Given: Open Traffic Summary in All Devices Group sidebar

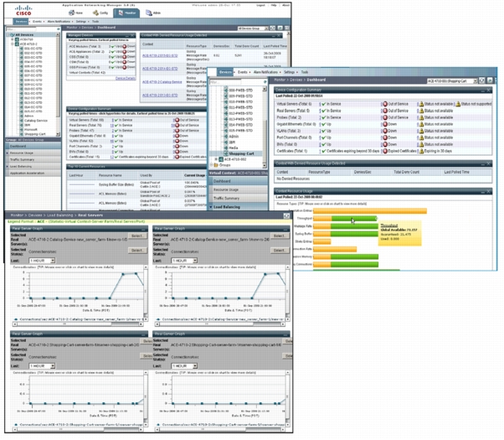Looking at the screenshot, I should [x=33, y=159].
